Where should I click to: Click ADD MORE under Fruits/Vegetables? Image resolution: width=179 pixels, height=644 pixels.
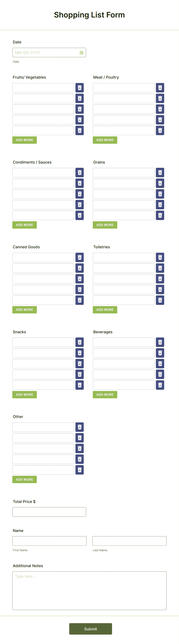click(x=24, y=140)
